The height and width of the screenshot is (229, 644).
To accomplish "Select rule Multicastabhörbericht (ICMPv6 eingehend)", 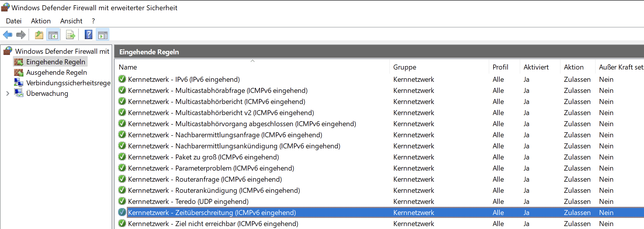I will [x=217, y=102].
